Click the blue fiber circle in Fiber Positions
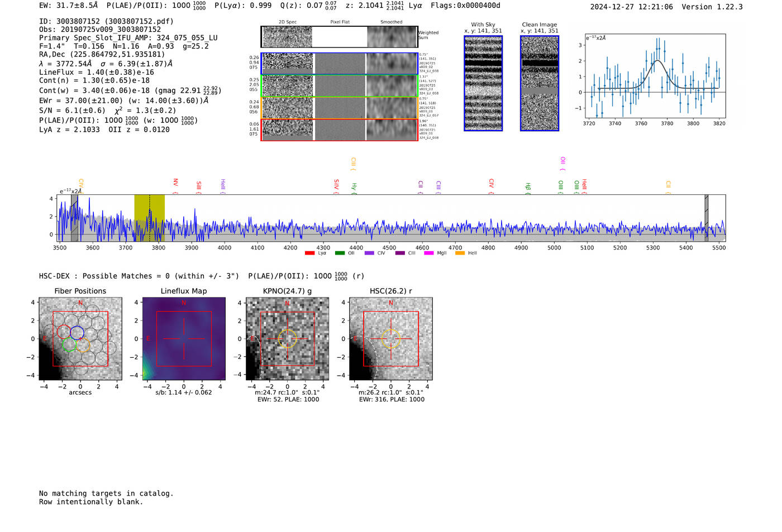Screen dimensions: 782x532 pos(77,332)
